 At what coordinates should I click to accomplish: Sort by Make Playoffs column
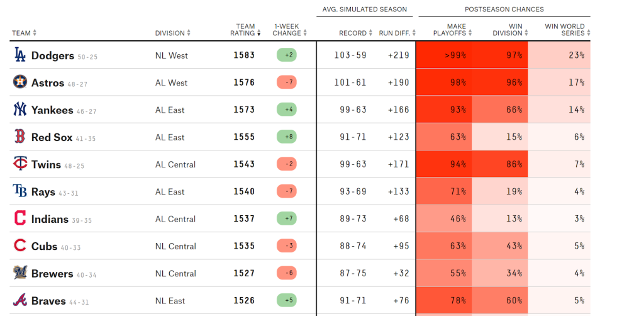coord(449,30)
